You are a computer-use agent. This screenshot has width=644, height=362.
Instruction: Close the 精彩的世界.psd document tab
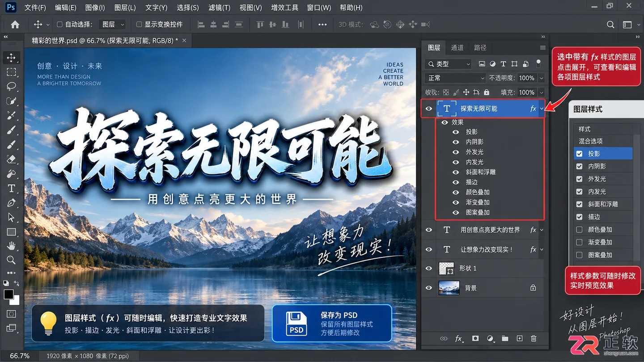pos(184,41)
